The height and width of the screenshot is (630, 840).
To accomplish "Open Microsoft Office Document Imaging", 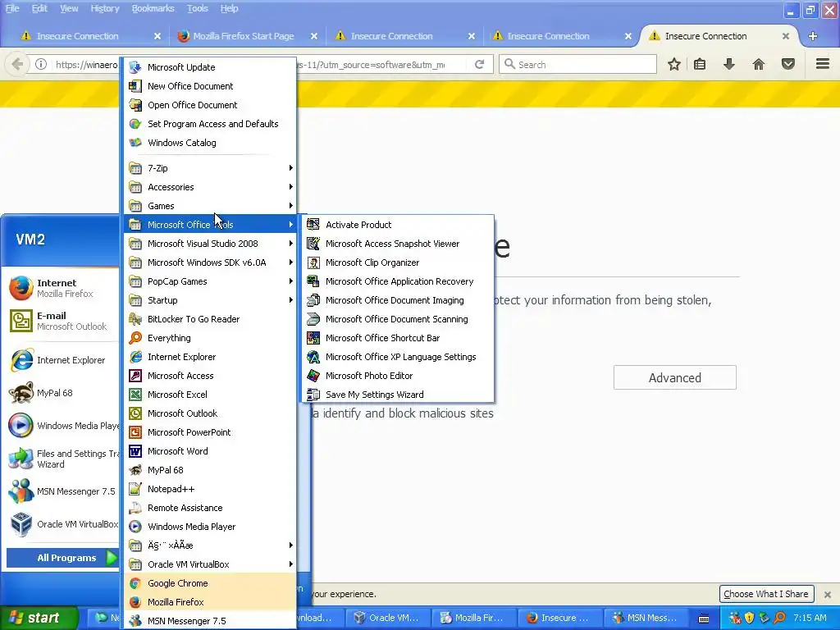I will 398,300.
